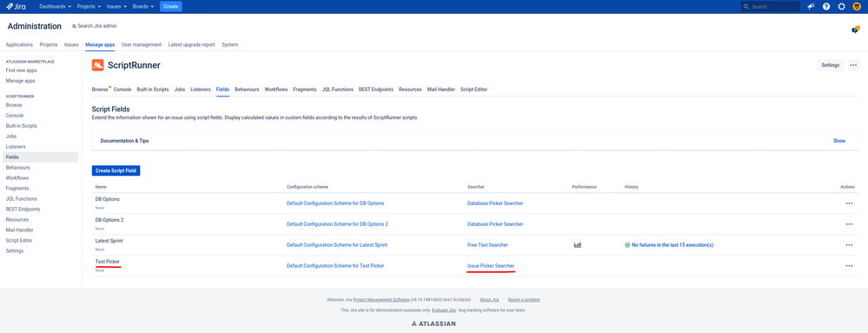Open the help question mark icon
This screenshot has height=333, width=868.
point(826,7)
